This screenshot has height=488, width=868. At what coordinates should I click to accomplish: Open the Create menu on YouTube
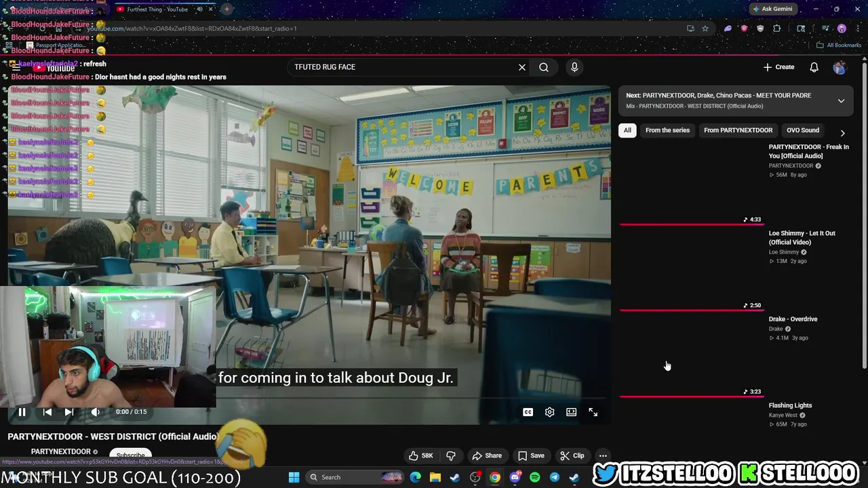(x=778, y=67)
